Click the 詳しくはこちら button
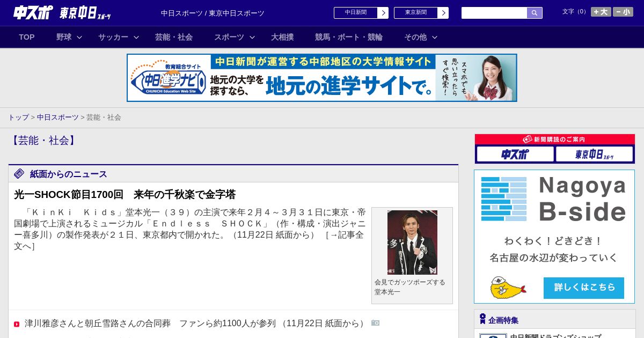The height and width of the screenshot is (338, 644). (584, 288)
